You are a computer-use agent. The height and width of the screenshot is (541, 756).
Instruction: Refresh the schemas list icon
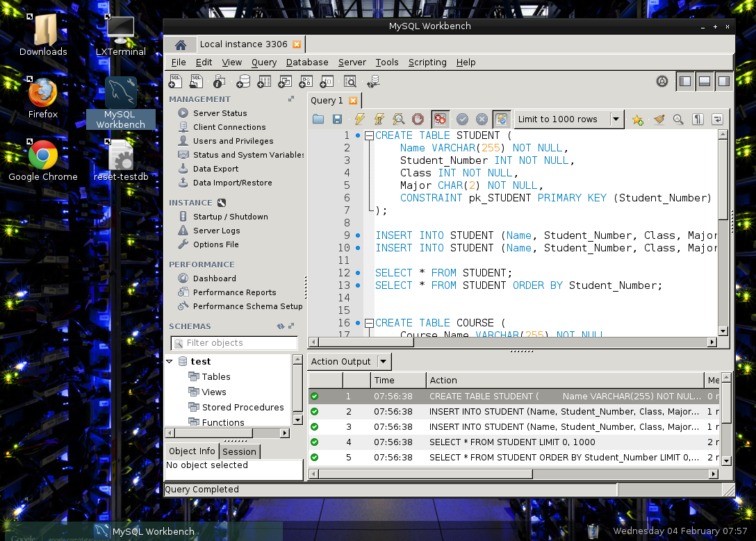click(281, 326)
